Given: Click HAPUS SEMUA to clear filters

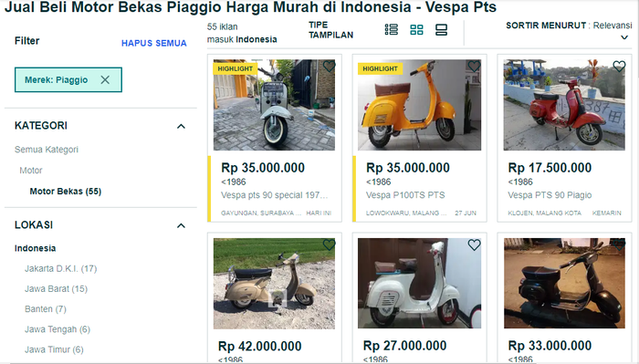Looking at the screenshot, I should 154,43.
